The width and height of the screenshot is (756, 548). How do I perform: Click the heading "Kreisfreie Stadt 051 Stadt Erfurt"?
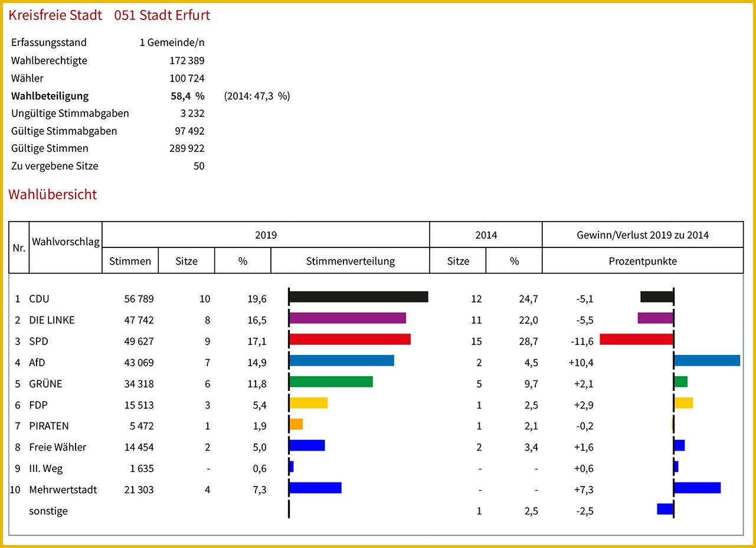[x=109, y=15]
